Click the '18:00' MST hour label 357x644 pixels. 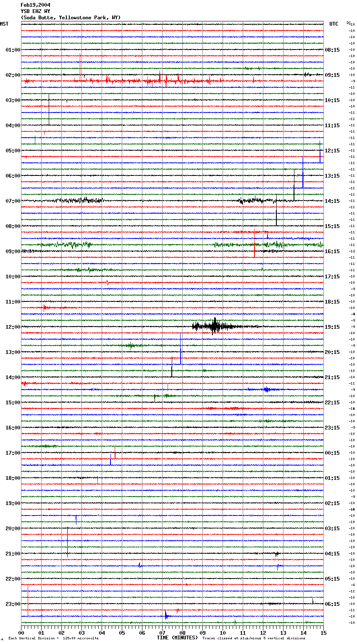tap(13, 478)
